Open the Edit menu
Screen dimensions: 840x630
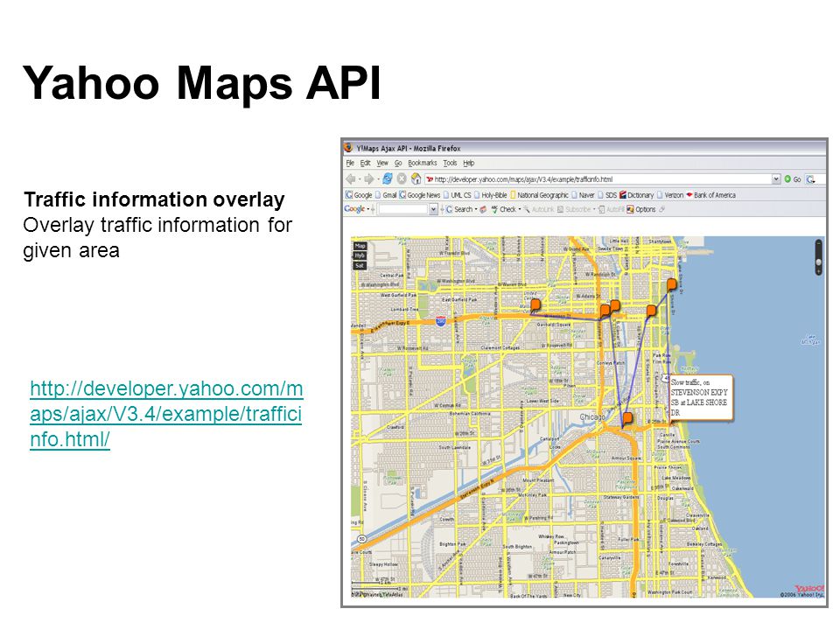point(365,163)
